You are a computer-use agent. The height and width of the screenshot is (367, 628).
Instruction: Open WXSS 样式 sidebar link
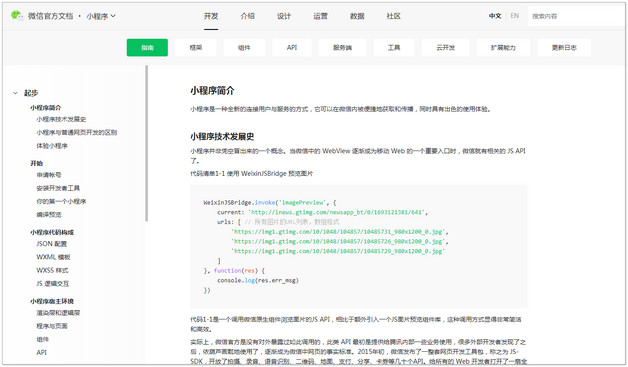[52, 270]
